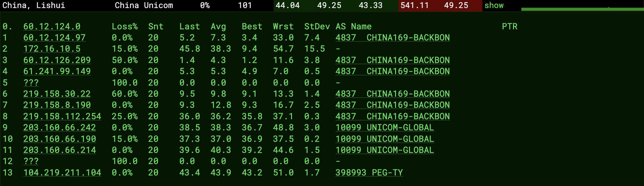Click the 60.0% loss value on hop 6

click(x=125, y=94)
